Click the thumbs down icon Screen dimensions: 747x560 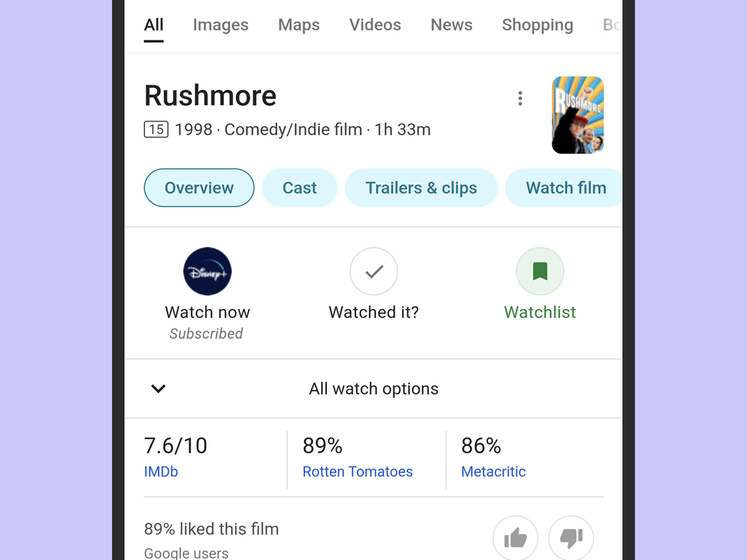(x=571, y=538)
